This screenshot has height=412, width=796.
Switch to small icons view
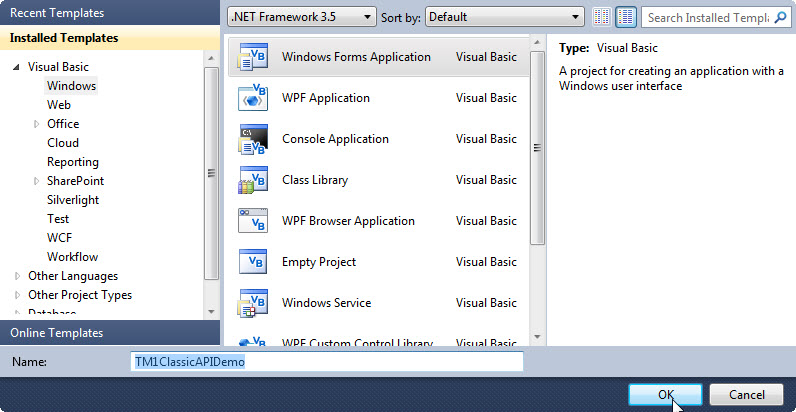(x=602, y=17)
